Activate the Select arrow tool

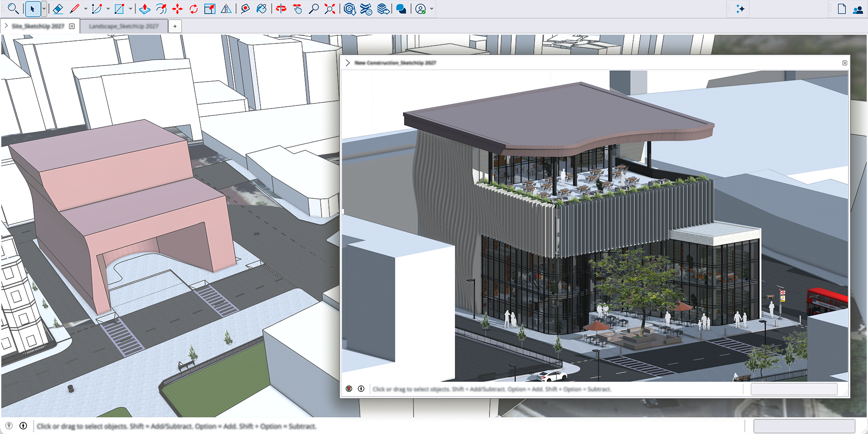point(33,9)
